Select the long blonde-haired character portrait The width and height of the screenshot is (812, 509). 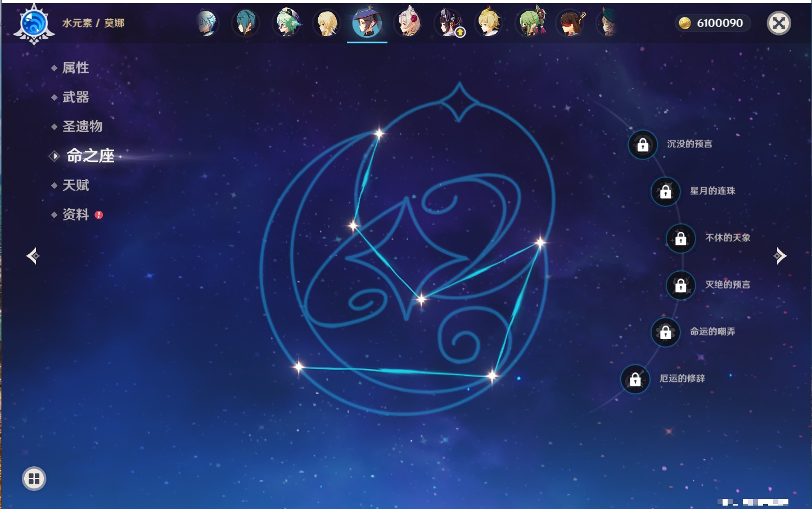coord(327,24)
